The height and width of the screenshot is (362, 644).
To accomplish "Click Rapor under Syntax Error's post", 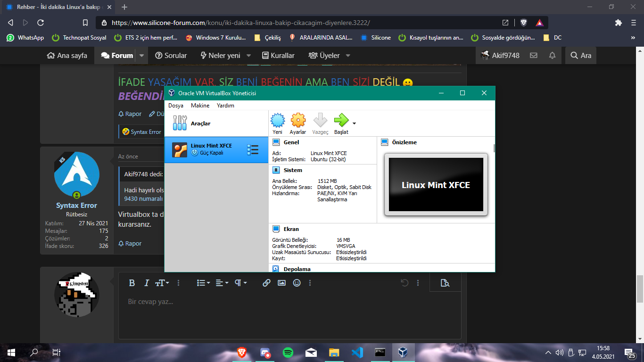I will 130,244.
